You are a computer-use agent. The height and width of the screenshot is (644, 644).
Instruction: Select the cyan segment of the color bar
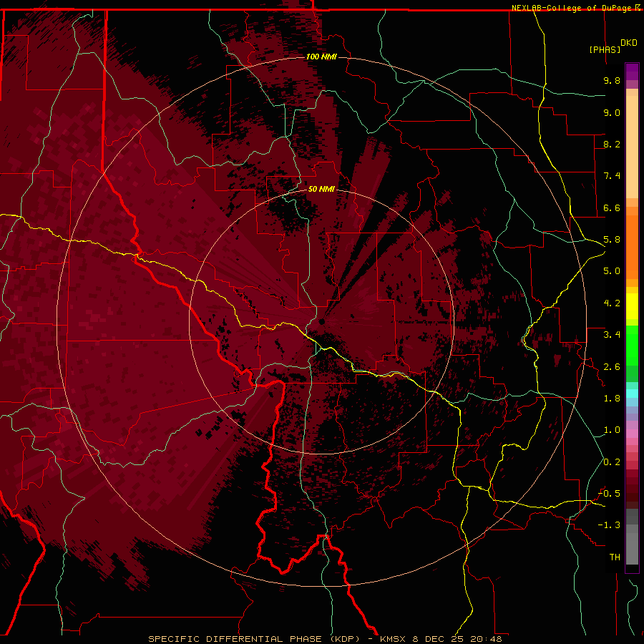(x=632, y=394)
